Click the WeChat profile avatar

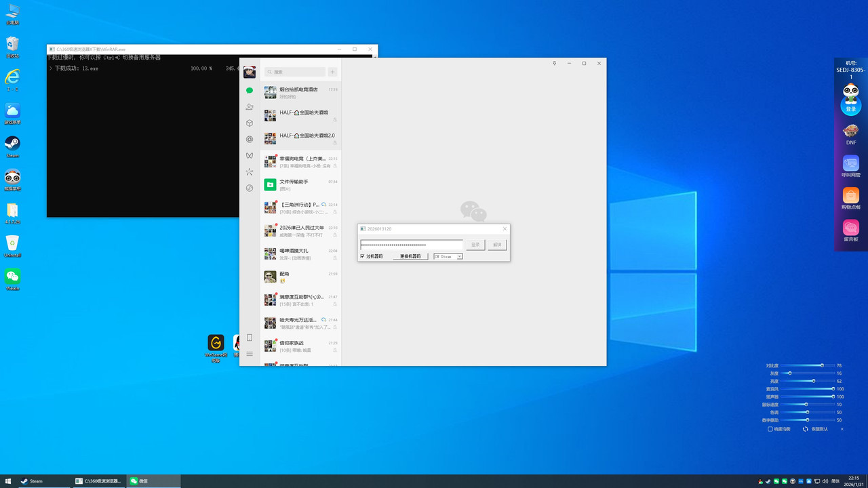(250, 72)
